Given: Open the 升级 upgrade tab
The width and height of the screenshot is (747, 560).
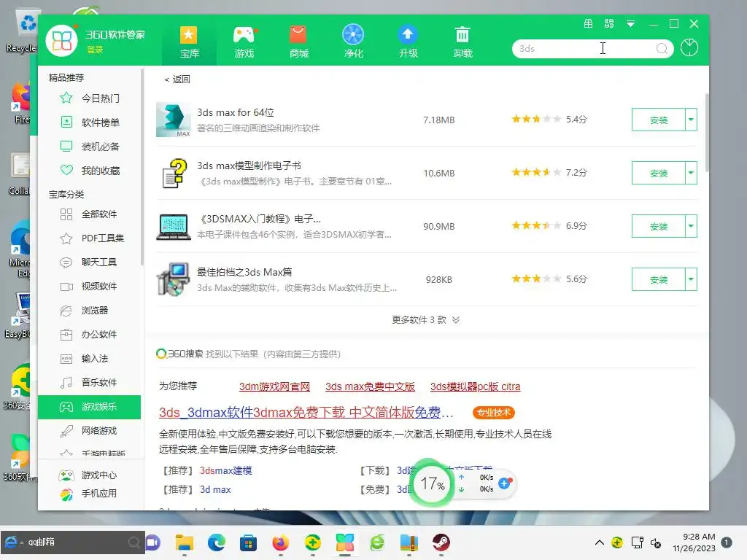Looking at the screenshot, I should [x=409, y=42].
